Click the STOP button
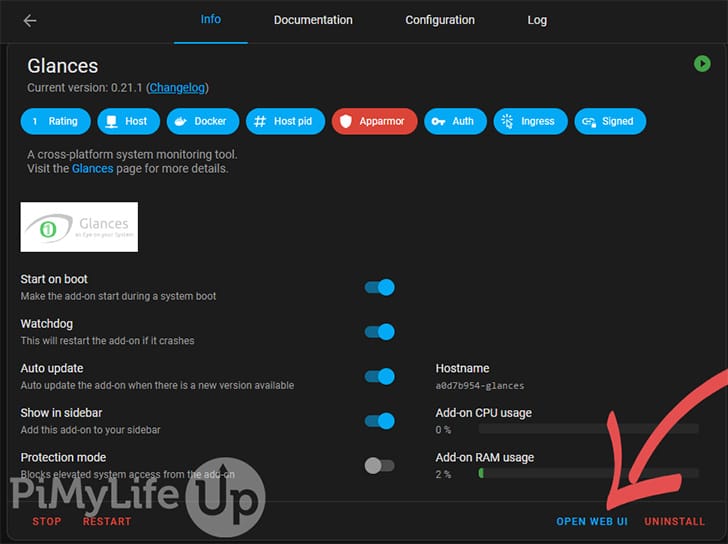Viewport: 728px width, 544px height. coord(47,521)
